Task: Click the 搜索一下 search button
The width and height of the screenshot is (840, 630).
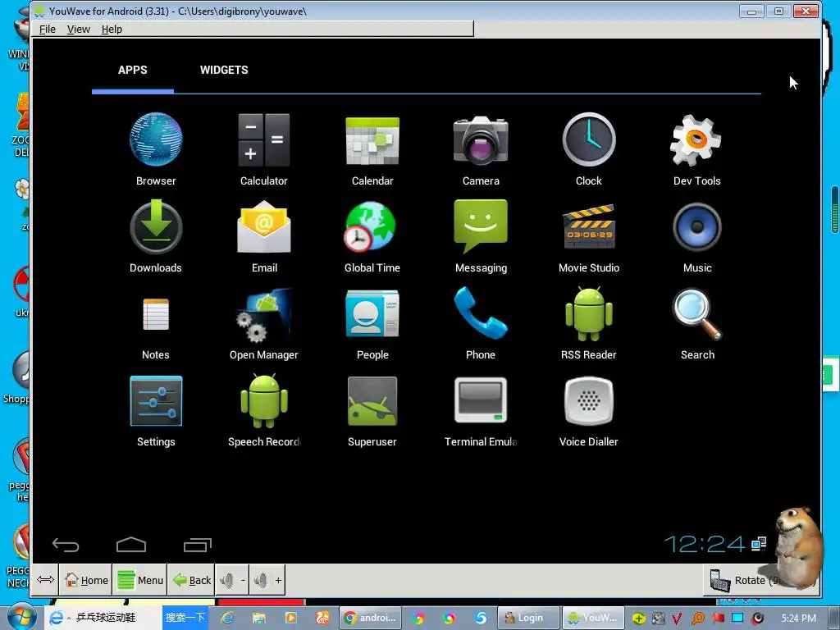Action: pos(185,618)
